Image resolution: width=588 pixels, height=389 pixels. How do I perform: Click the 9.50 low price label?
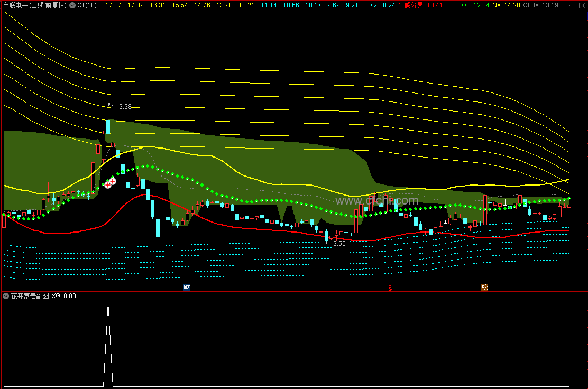point(339,244)
